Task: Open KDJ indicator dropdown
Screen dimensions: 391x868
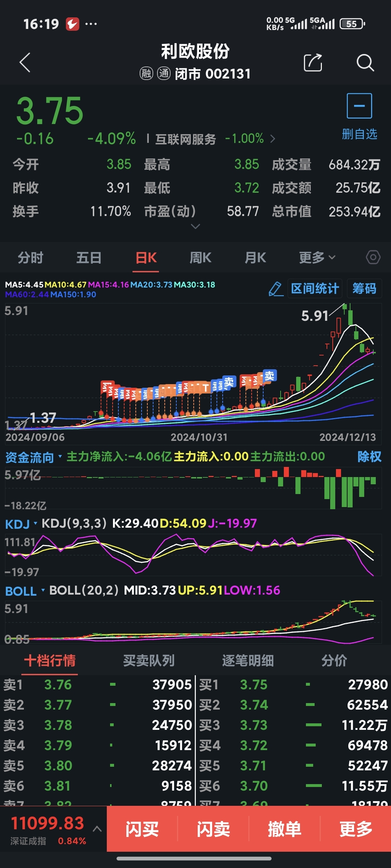Action: (x=21, y=524)
